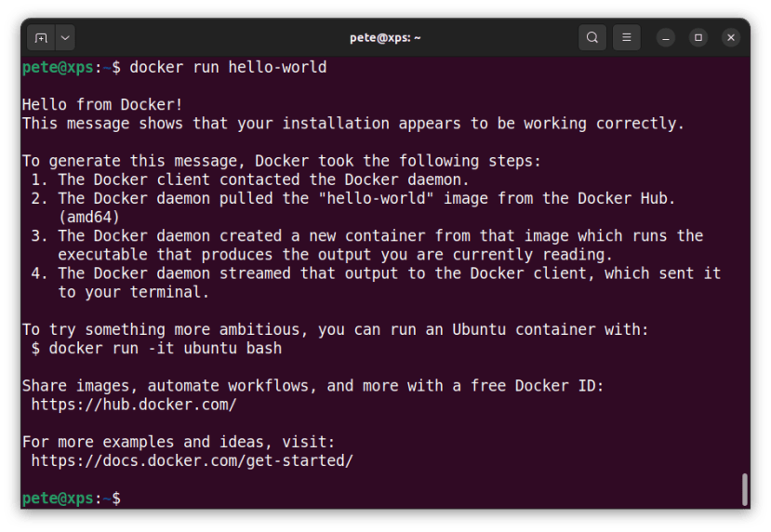Click the 'to your terminal.' line
The width and height of the screenshot is (771, 532).
(134, 292)
